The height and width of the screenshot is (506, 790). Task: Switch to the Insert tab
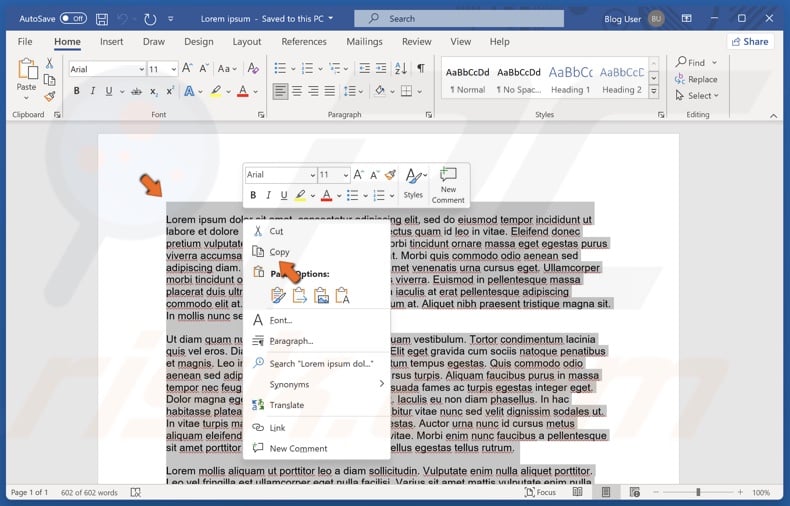click(x=111, y=42)
